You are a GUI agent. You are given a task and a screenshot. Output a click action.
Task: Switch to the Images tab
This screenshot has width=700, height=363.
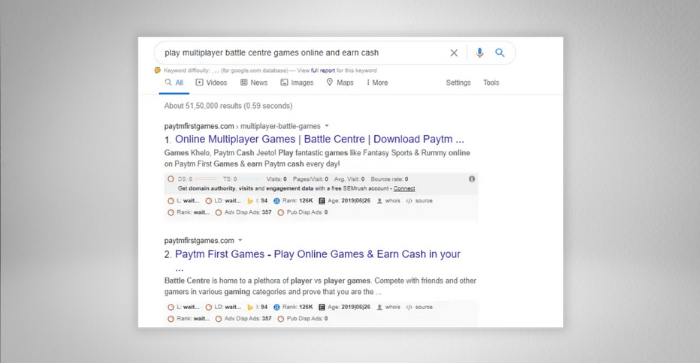coord(297,83)
